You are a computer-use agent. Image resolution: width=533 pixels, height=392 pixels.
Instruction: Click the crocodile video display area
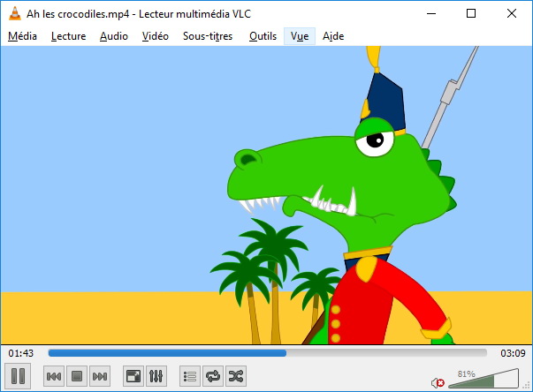(267, 195)
